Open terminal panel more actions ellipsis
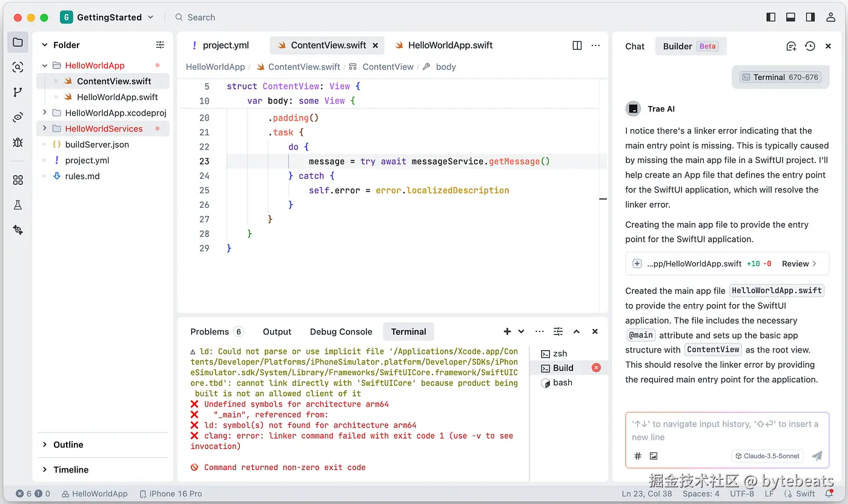This screenshot has height=504, width=848. coord(540,331)
